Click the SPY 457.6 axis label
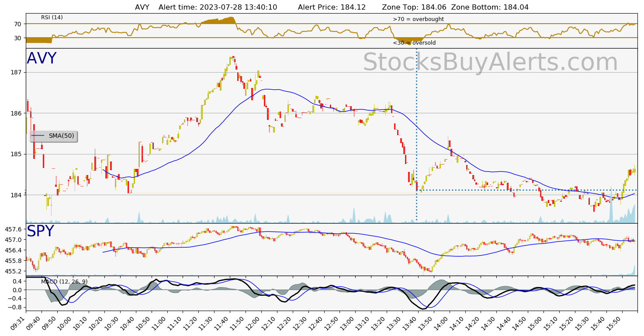This screenshot has width=644, height=336. coord(14,229)
